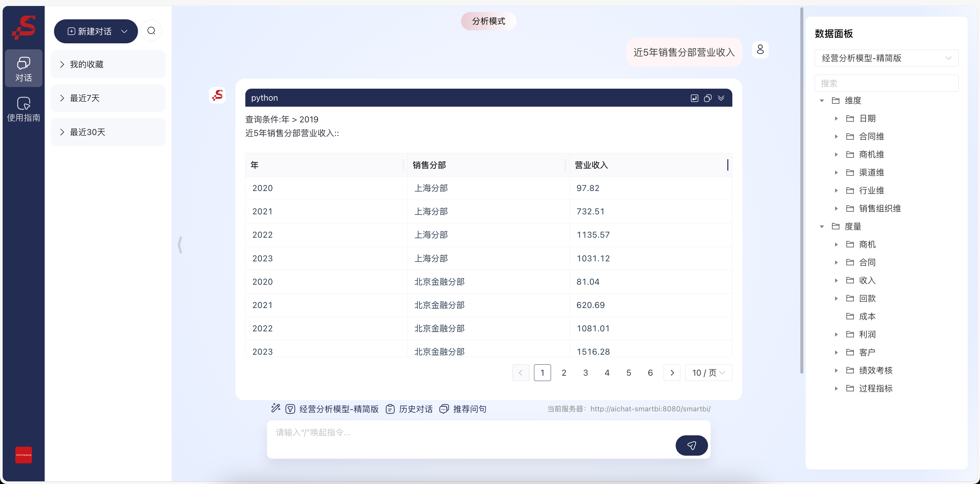Click the 分析模式 analysis mode tag
The height and width of the screenshot is (484, 980).
pos(488,21)
